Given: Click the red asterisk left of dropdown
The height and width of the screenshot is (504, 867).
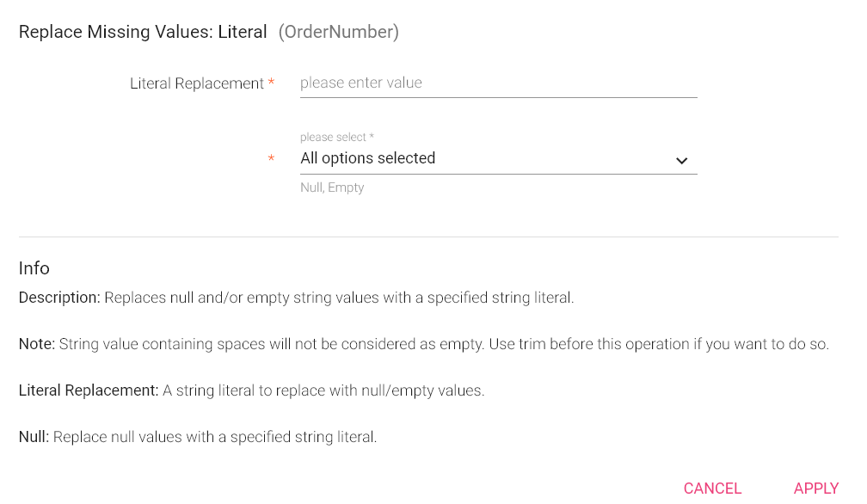Looking at the screenshot, I should (272, 159).
